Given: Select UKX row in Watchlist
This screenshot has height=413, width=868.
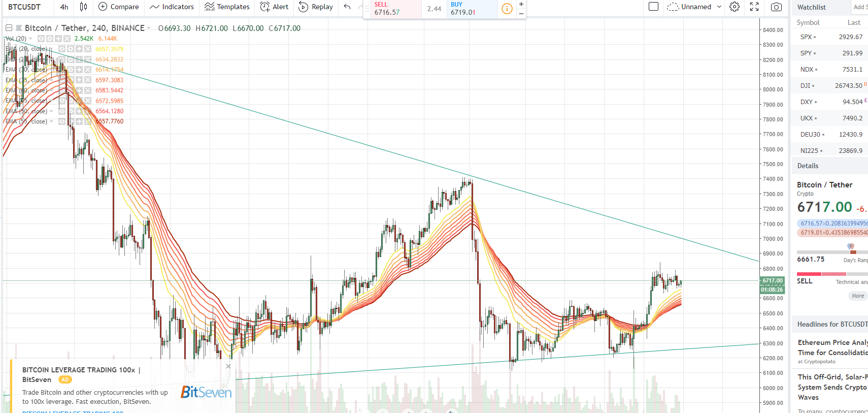Looking at the screenshot, I should coord(829,118).
